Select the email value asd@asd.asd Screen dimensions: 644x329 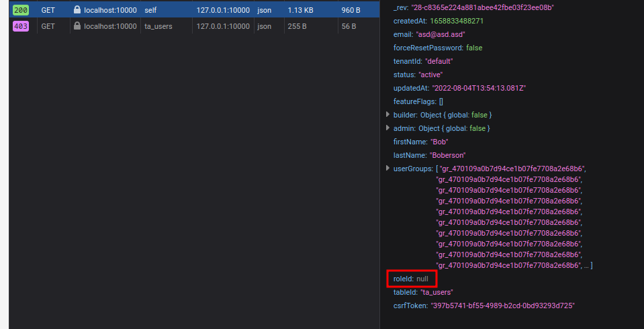441,34
